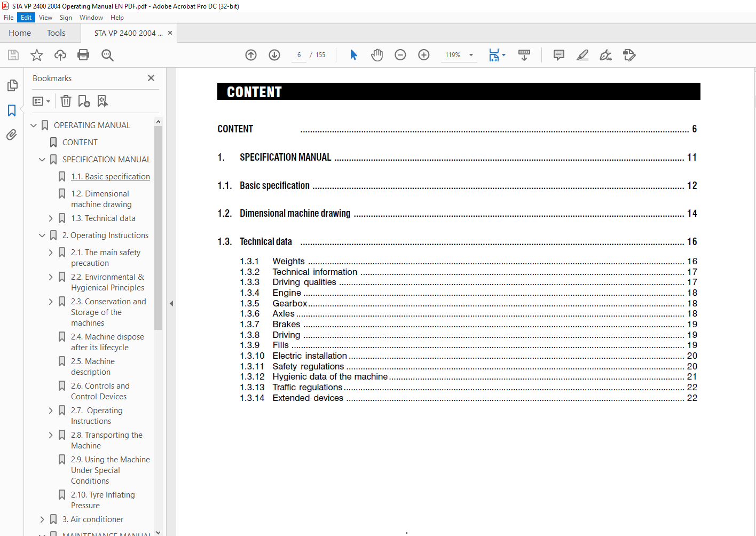The height and width of the screenshot is (536, 756).
Task: Click the stamp/send tool icon
Action: click(629, 55)
